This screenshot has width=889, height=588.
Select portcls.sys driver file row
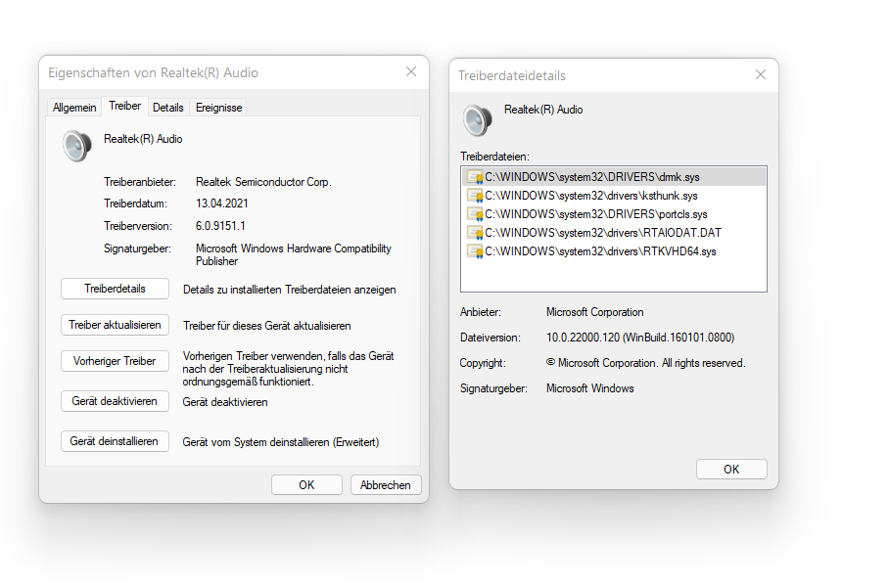pos(614,214)
